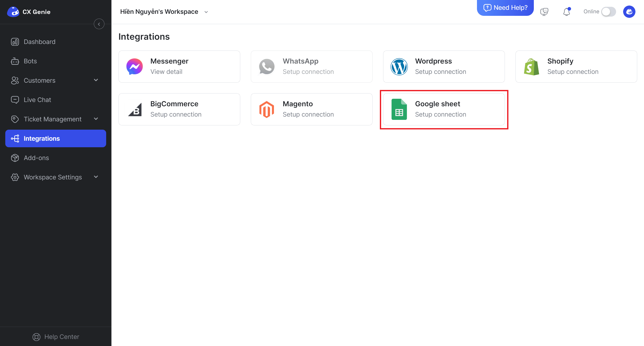This screenshot has width=644, height=346.
Task: Click Wordpress Setup connection link
Action: point(440,72)
